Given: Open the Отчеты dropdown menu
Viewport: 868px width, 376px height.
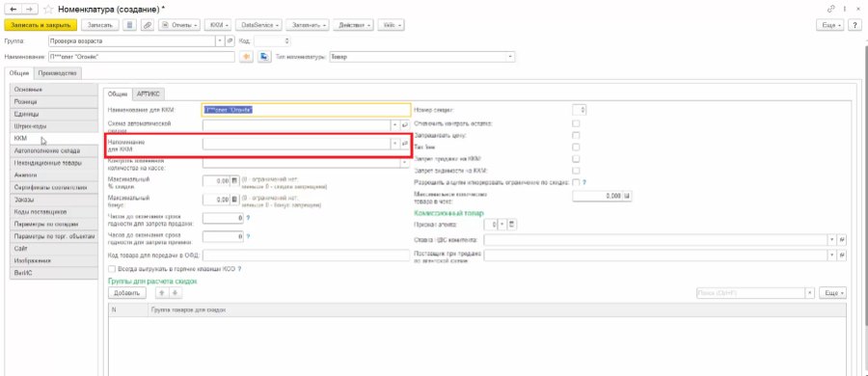Looking at the screenshot, I should [x=178, y=25].
